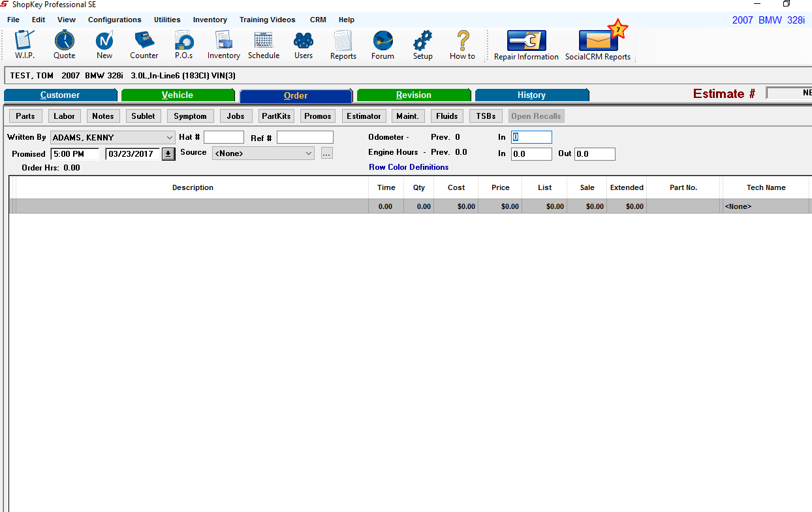Switch to the History tab
The height and width of the screenshot is (512, 812).
[x=531, y=95]
